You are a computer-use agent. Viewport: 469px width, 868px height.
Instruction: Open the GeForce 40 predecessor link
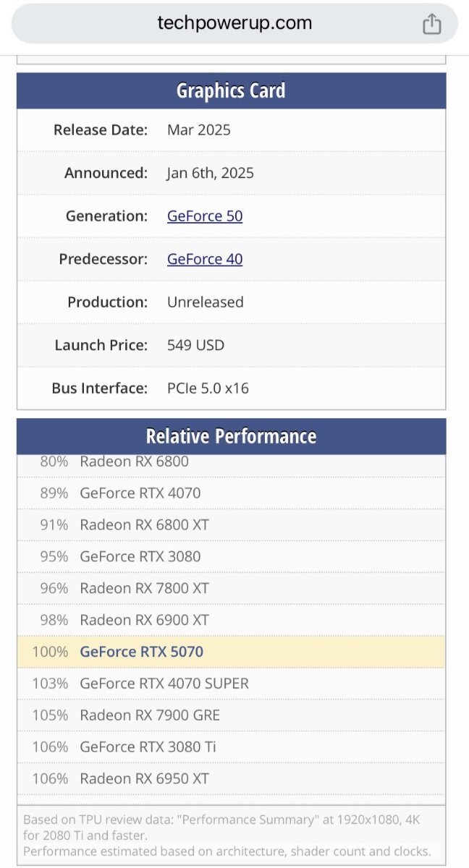tap(205, 259)
